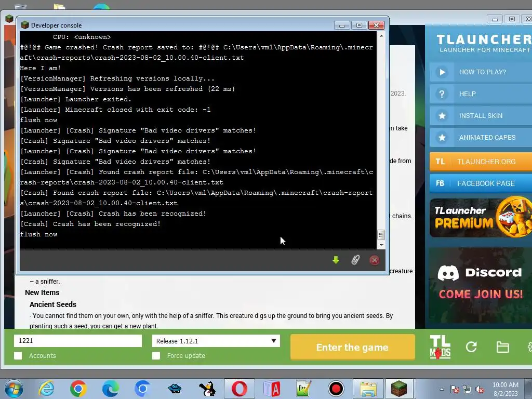This screenshot has width=532, height=399.
Task: Click the TLauncher Premium banner
Action: (481, 217)
